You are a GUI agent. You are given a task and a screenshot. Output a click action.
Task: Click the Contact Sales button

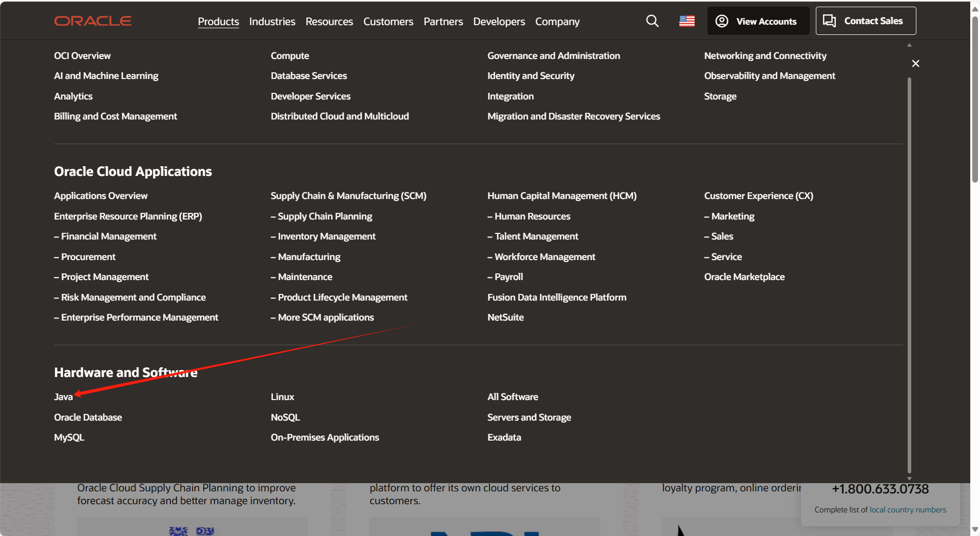[x=866, y=21]
